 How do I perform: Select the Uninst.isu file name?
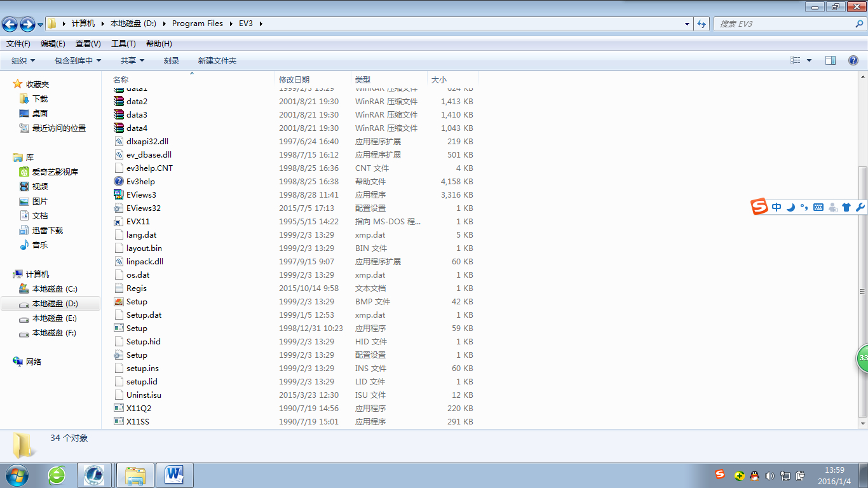[144, 395]
